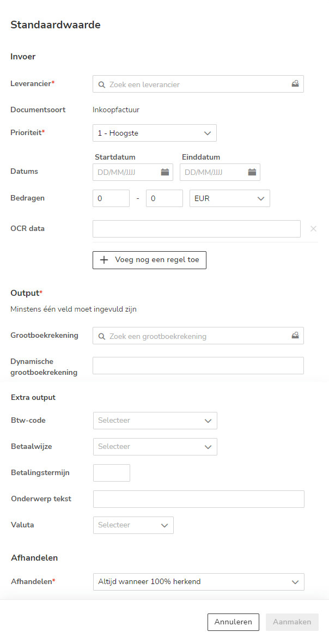Click the magnifier icon in Grootboekrekening field
The width and height of the screenshot is (329, 644).
tap(102, 336)
